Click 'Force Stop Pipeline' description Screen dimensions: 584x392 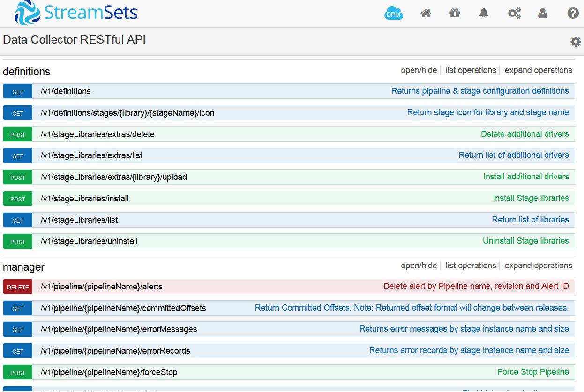pos(533,372)
